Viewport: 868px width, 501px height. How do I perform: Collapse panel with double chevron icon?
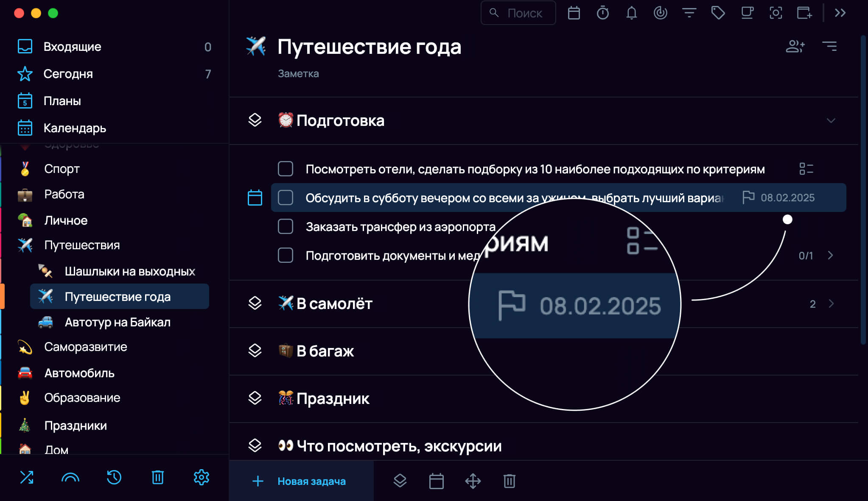[x=840, y=13]
